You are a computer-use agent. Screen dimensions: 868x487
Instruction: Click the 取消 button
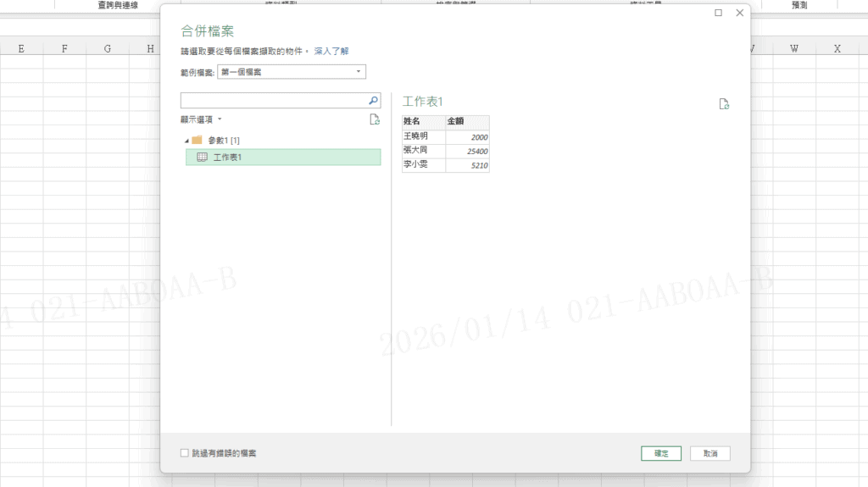point(709,453)
